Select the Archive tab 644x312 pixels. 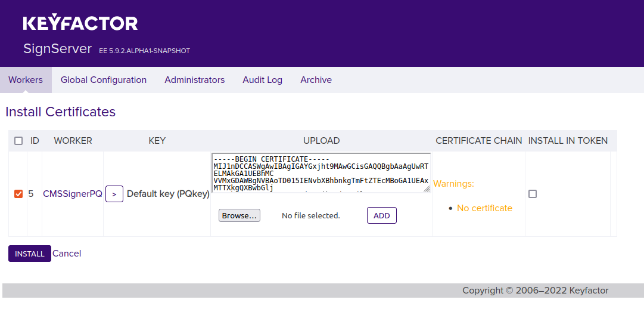click(x=316, y=80)
